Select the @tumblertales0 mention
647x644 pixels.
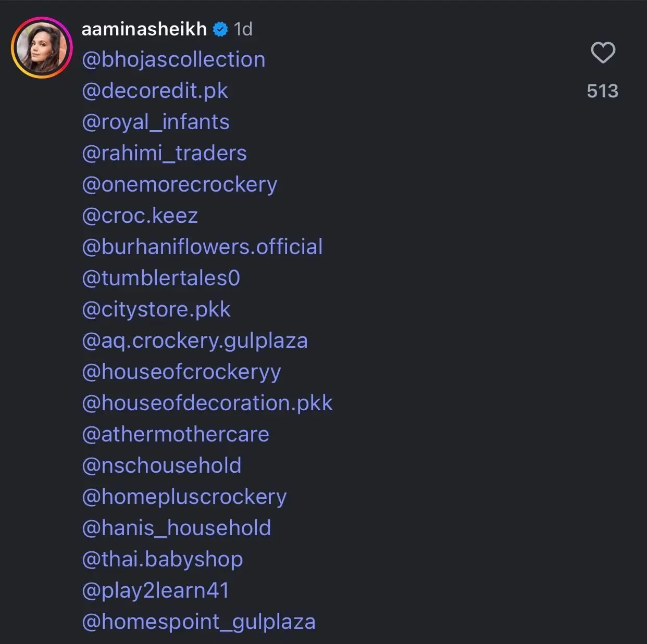(161, 279)
